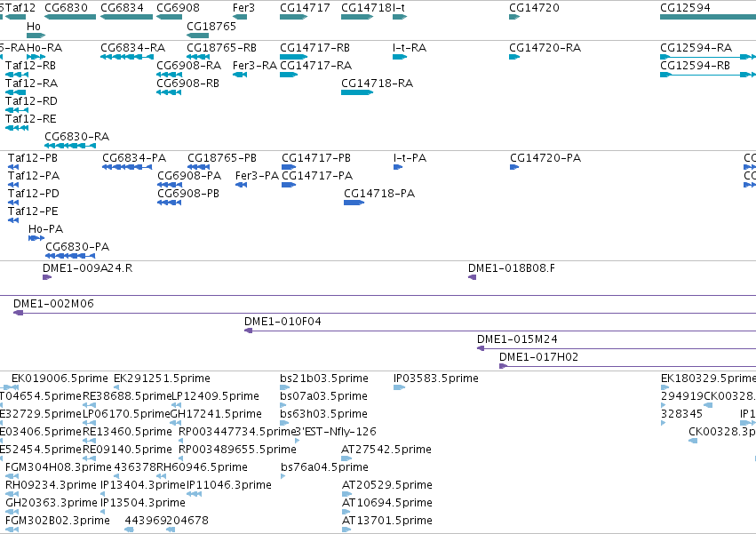Click the CG6834-RA transcript label
The width and height of the screenshot is (756, 534).
[x=132, y=48]
